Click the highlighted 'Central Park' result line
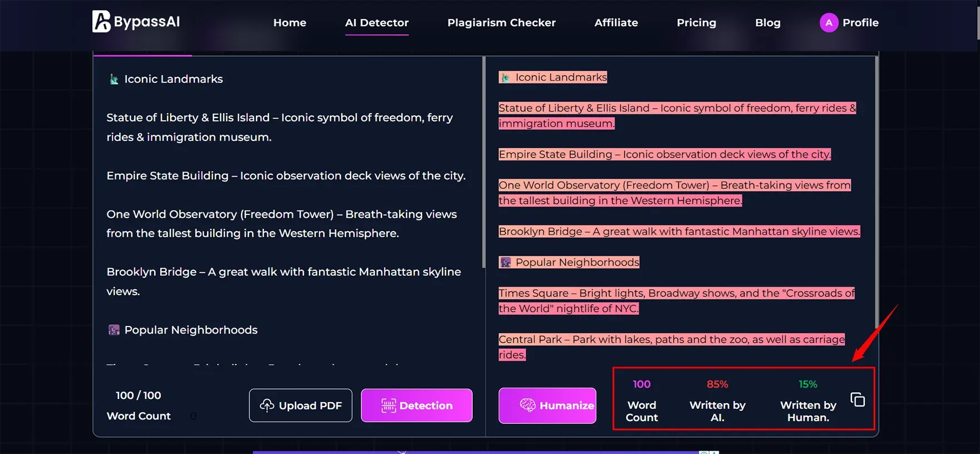 (672, 347)
